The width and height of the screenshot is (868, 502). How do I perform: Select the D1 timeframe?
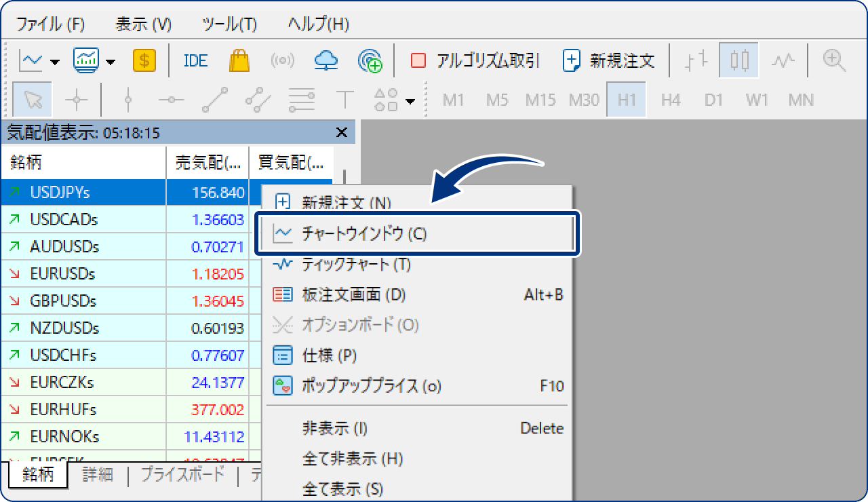(714, 100)
